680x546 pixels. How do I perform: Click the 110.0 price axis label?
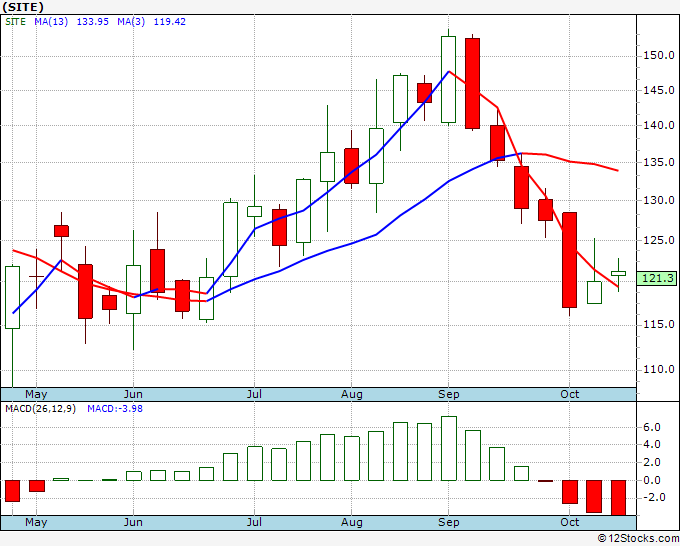[x=659, y=369]
